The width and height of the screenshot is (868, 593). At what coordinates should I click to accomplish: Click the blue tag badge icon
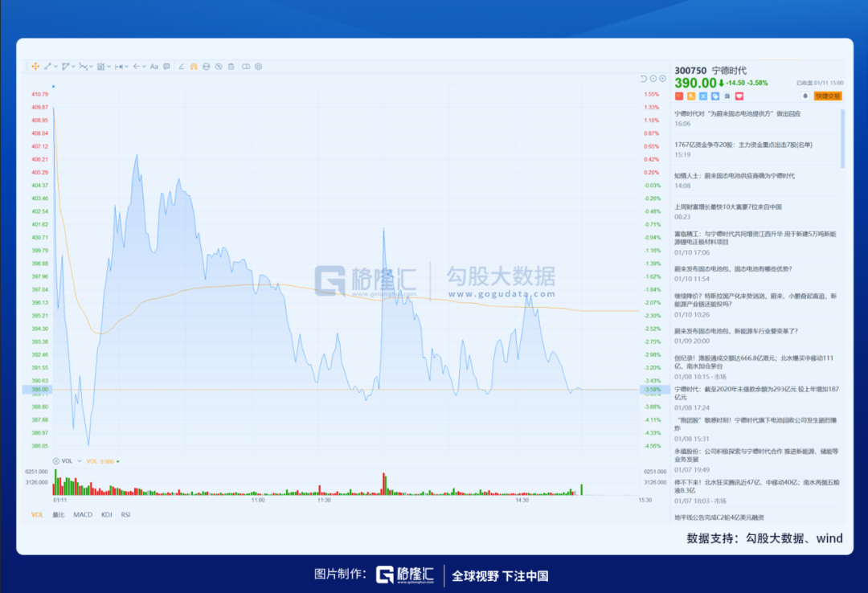(715, 96)
